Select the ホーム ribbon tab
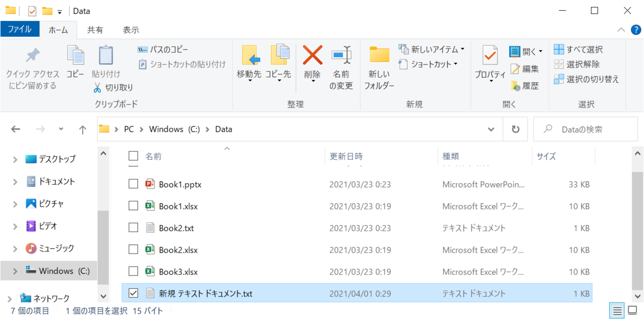 click(58, 30)
